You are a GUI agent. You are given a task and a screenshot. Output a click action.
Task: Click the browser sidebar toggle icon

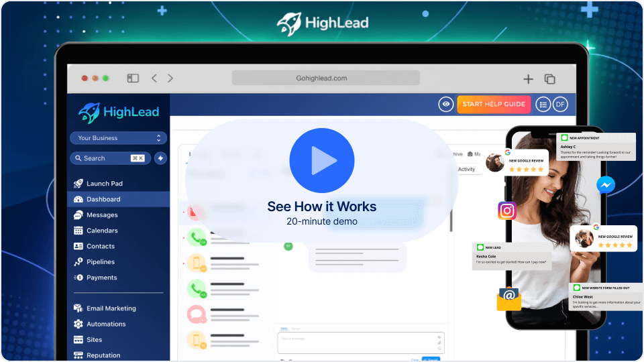point(133,78)
